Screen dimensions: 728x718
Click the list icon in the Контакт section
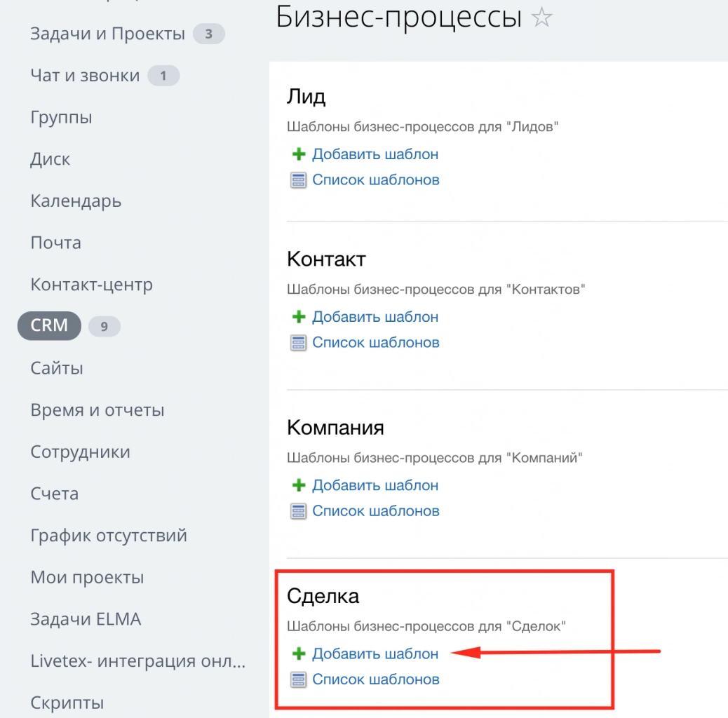[x=298, y=342]
